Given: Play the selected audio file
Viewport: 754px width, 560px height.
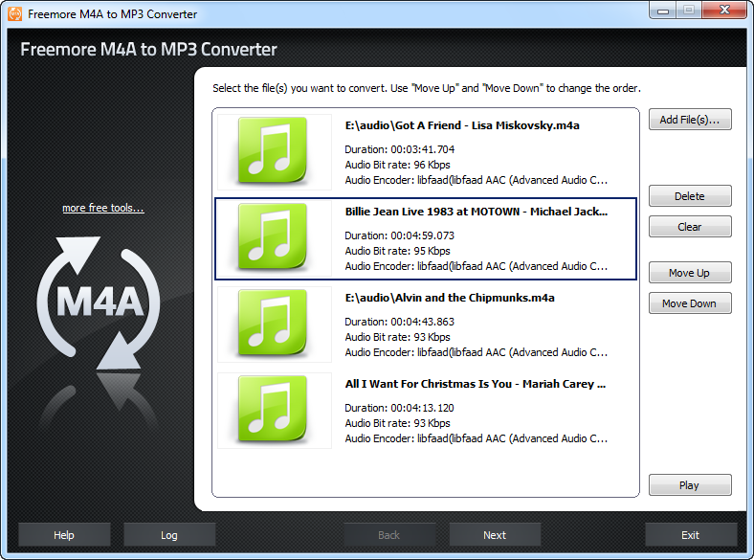Looking at the screenshot, I should pos(690,485).
